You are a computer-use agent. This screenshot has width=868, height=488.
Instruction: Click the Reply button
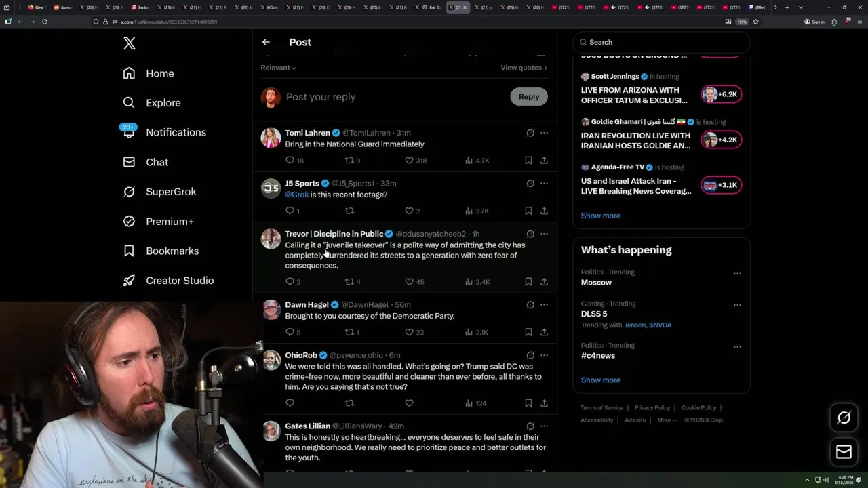[x=529, y=96]
